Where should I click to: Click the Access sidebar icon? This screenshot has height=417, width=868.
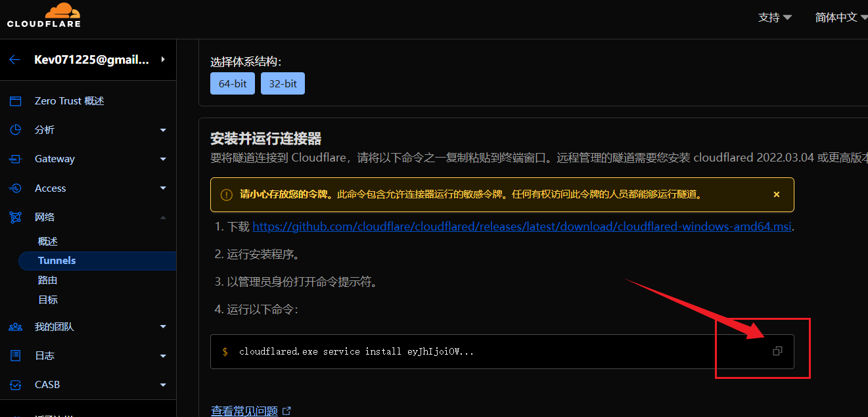(15, 188)
